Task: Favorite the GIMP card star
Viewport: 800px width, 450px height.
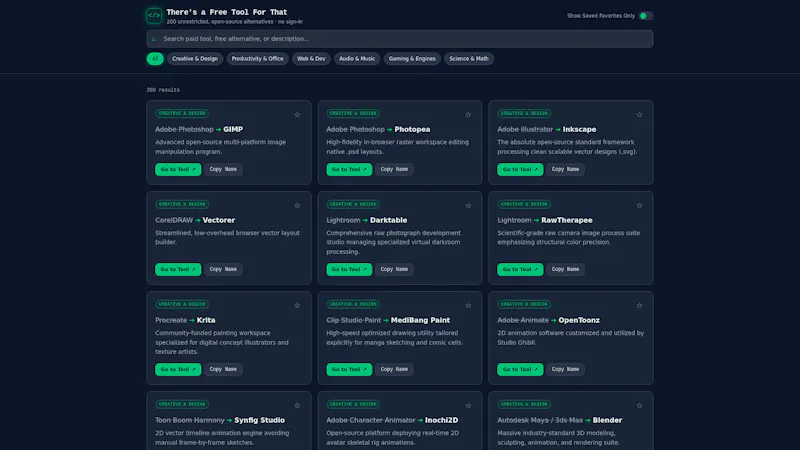Action: pos(297,115)
